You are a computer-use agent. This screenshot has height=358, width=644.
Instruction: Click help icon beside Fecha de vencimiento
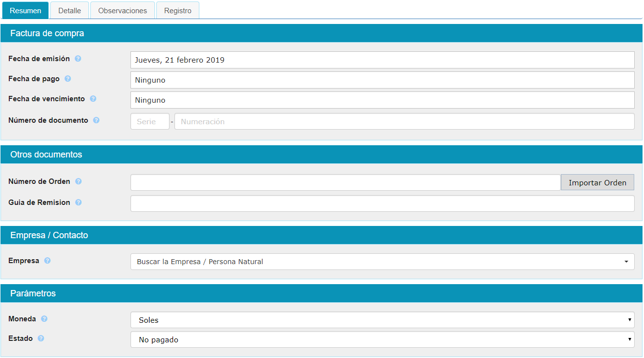click(93, 99)
